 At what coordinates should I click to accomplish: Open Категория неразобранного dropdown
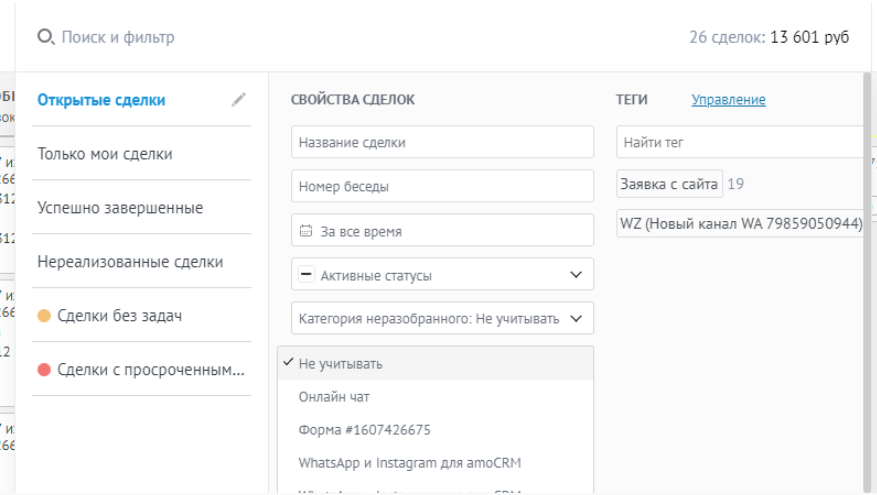pyautogui.click(x=442, y=319)
